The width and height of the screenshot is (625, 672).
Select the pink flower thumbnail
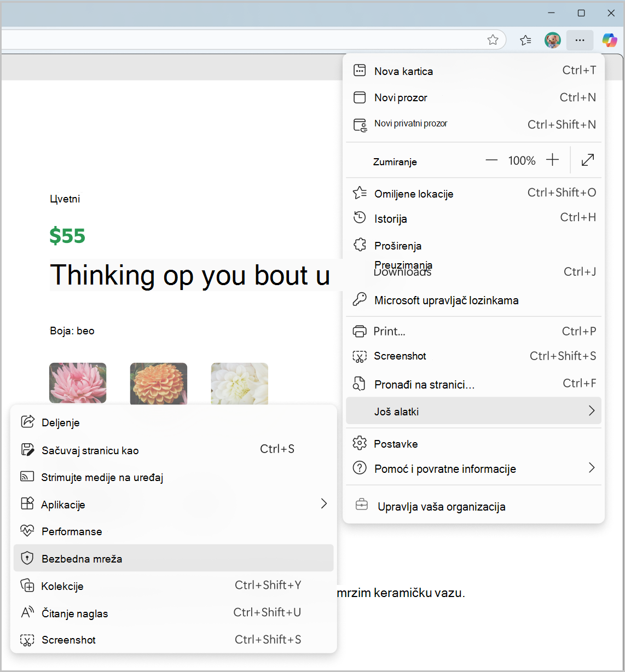78,384
